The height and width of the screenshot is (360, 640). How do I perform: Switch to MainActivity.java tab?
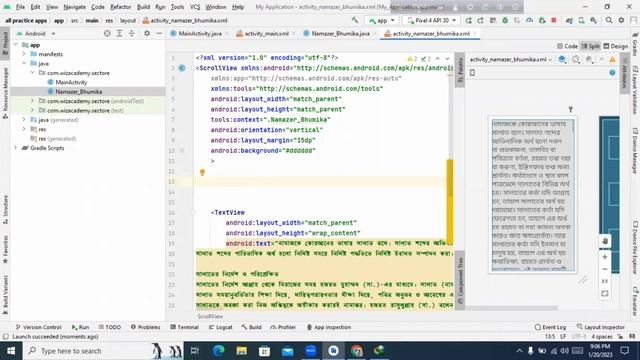pyautogui.click(x=199, y=33)
